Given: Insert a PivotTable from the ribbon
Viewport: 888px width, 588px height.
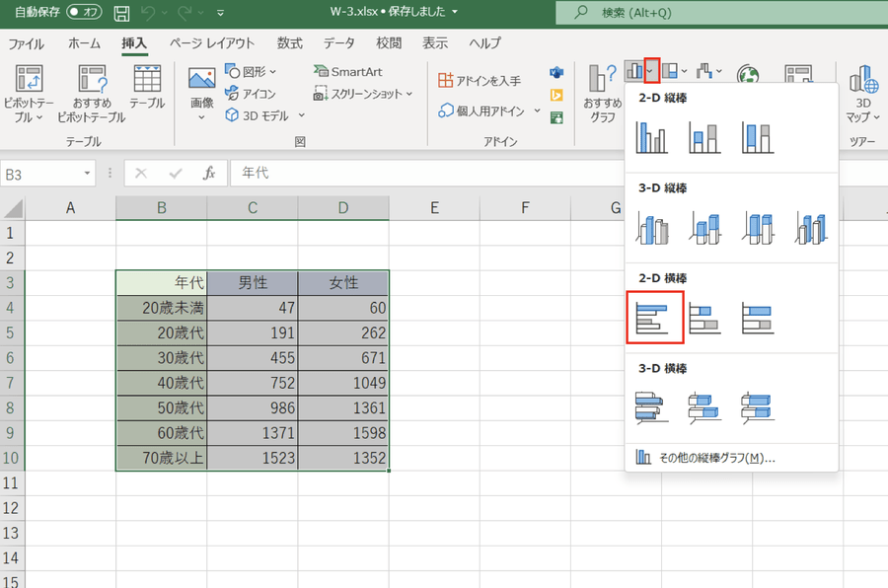Looking at the screenshot, I should coord(29,95).
